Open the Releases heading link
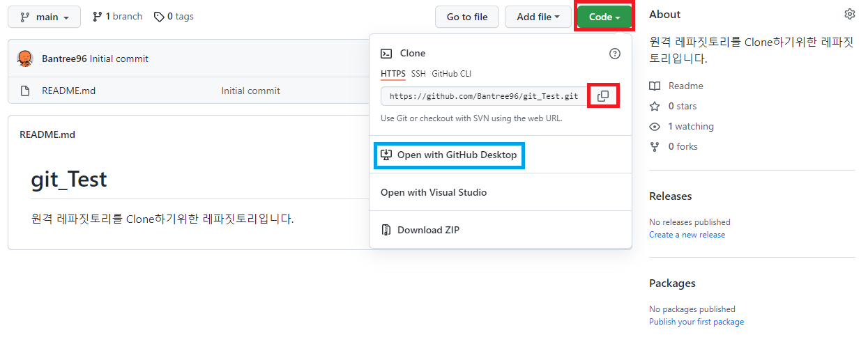Viewport: 868px width, 358px height. click(671, 196)
